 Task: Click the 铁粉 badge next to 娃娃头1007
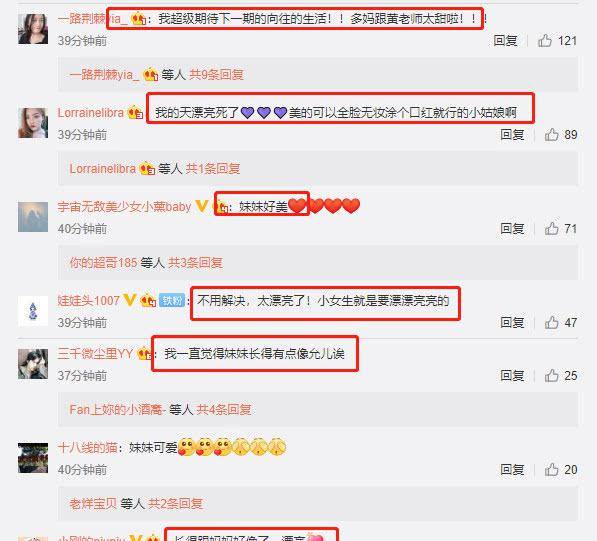pyautogui.click(x=172, y=301)
